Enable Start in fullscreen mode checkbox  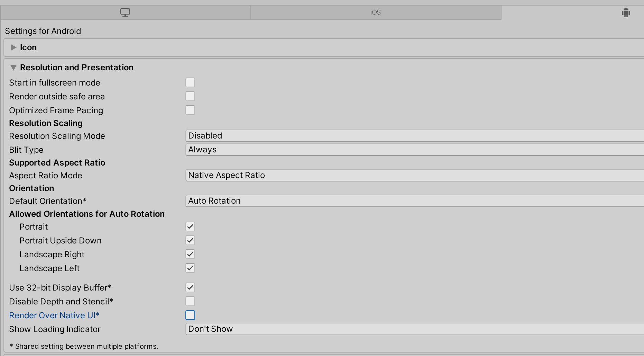pyautogui.click(x=190, y=82)
